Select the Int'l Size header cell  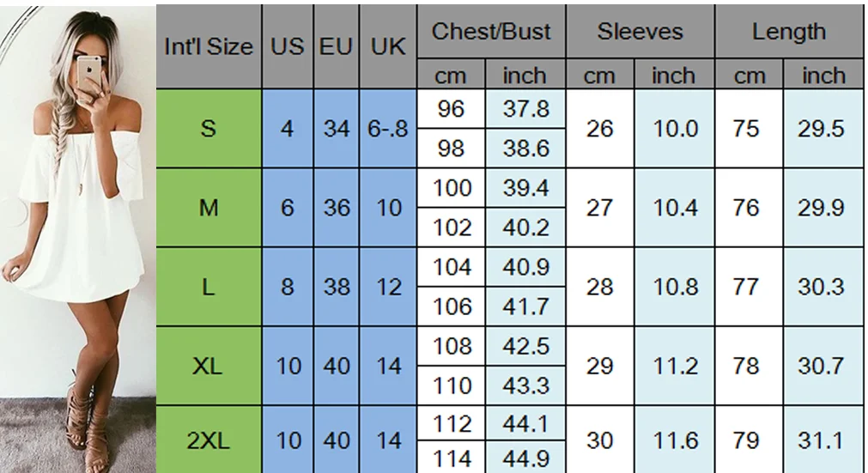pos(209,46)
